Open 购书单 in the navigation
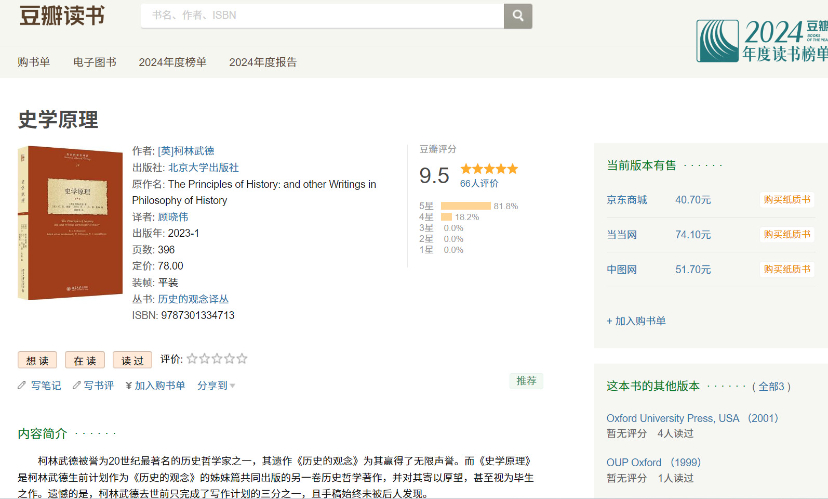Image resolution: width=828 pixels, height=499 pixels. [x=34, y=62]
